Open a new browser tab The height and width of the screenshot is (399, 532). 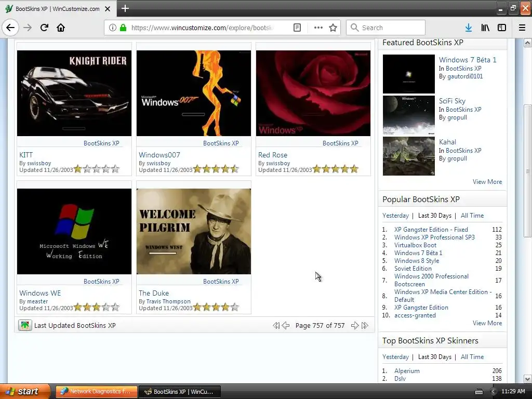[125, 8]
